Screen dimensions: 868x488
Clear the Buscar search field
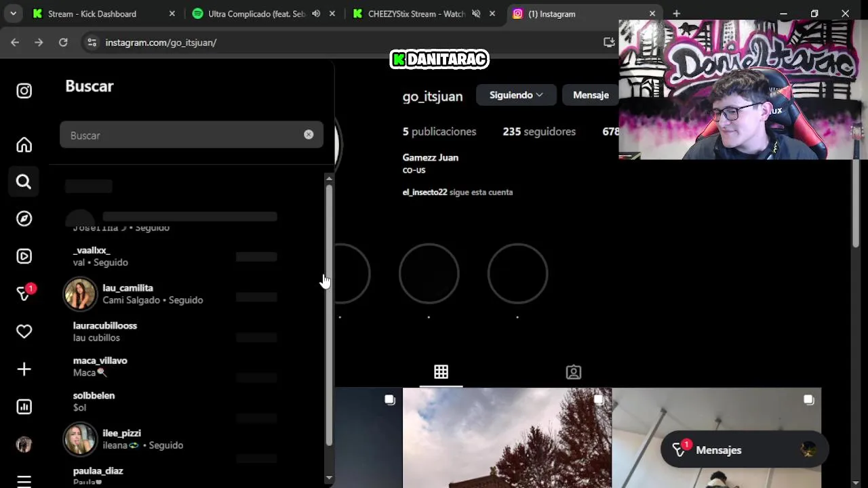pos(309,135)
